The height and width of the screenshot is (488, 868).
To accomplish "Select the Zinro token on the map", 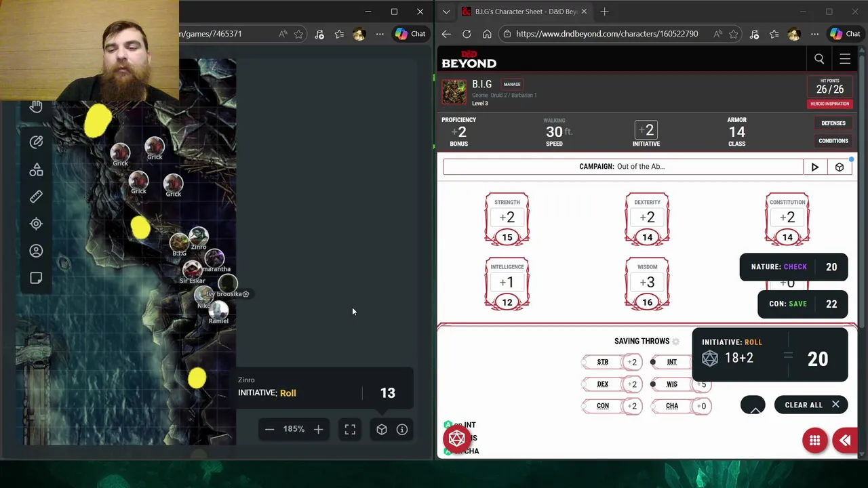I will 199,237.
